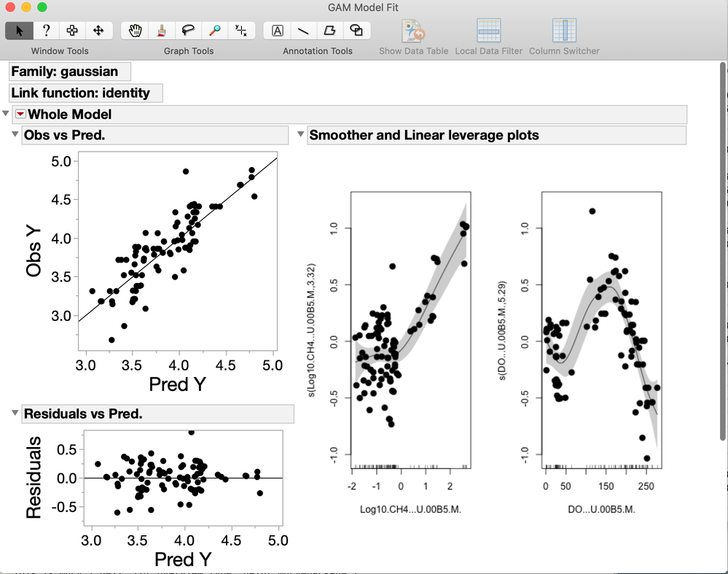Collapse the Residuals vs Pred. section
The image size is (728, 574).
click(x=15, y=413)
